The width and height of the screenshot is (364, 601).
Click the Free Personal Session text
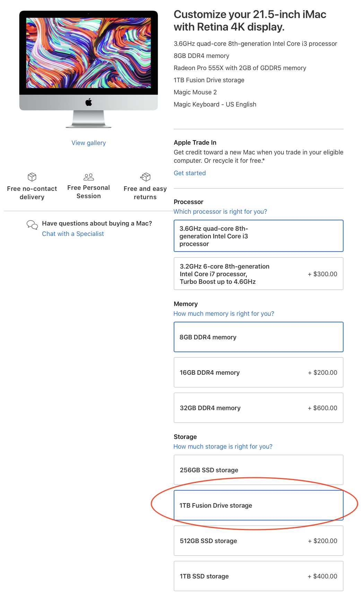pos(89,192)
